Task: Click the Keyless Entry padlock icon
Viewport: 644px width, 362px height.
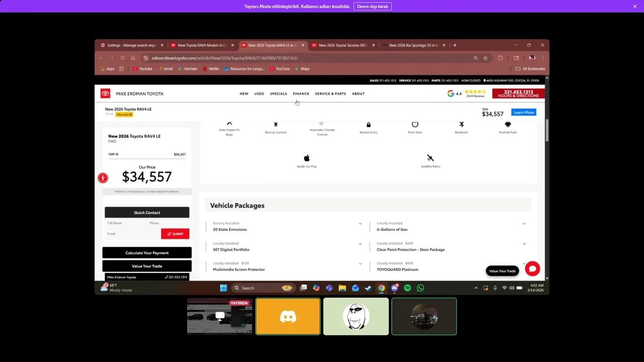Action: (368, 124)
